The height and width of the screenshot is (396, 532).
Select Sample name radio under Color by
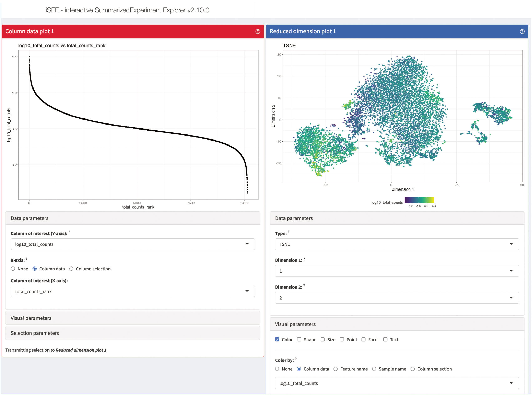pyautogui.click(x=374, y=369)
